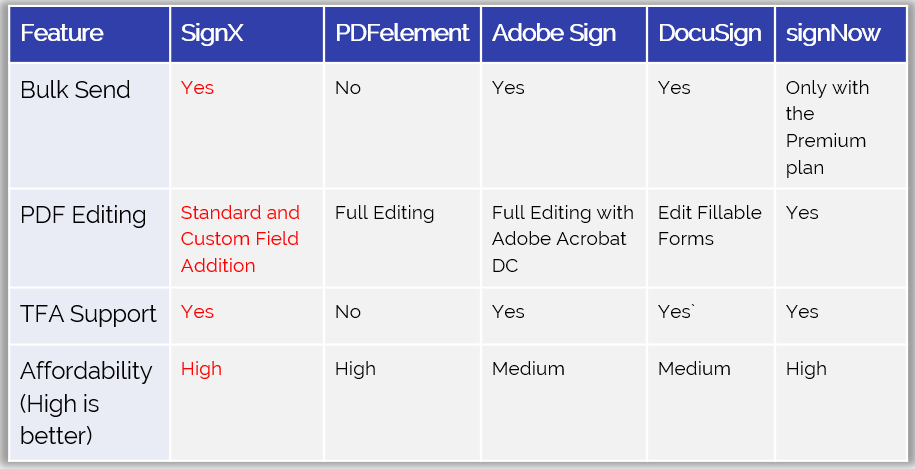Select the Bulk Send row label
The image size is (915, 469).
tap(75, 90)
